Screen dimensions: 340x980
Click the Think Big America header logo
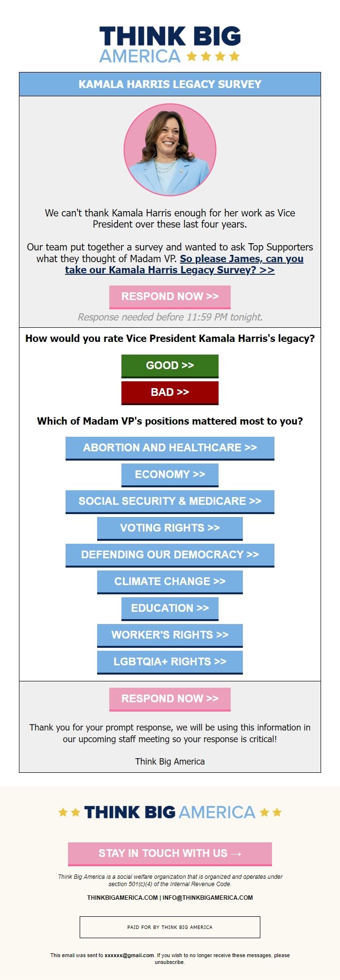(x=170, y=45)
